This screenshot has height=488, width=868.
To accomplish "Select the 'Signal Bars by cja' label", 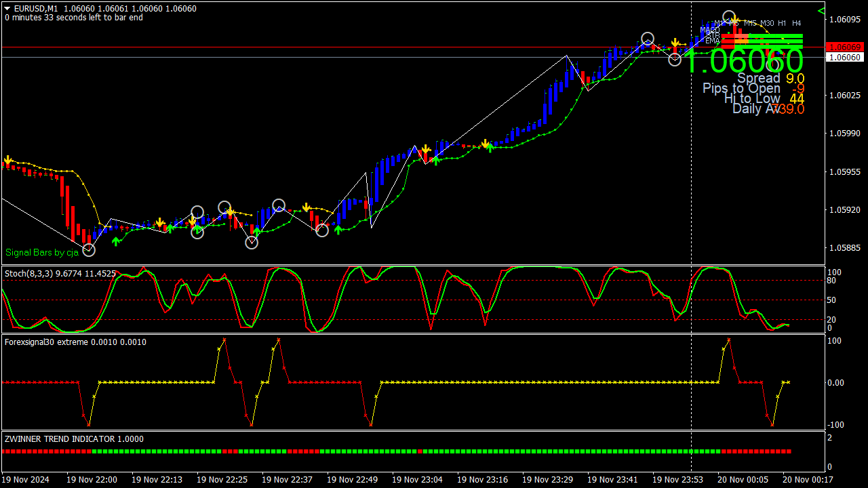I will tap(42, 253).
